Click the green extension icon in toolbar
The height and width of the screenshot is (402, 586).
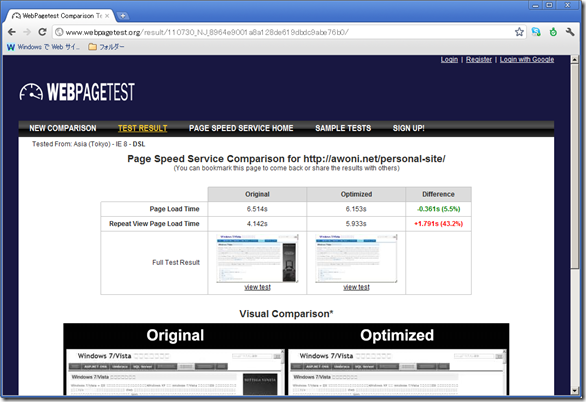[553, 32]
